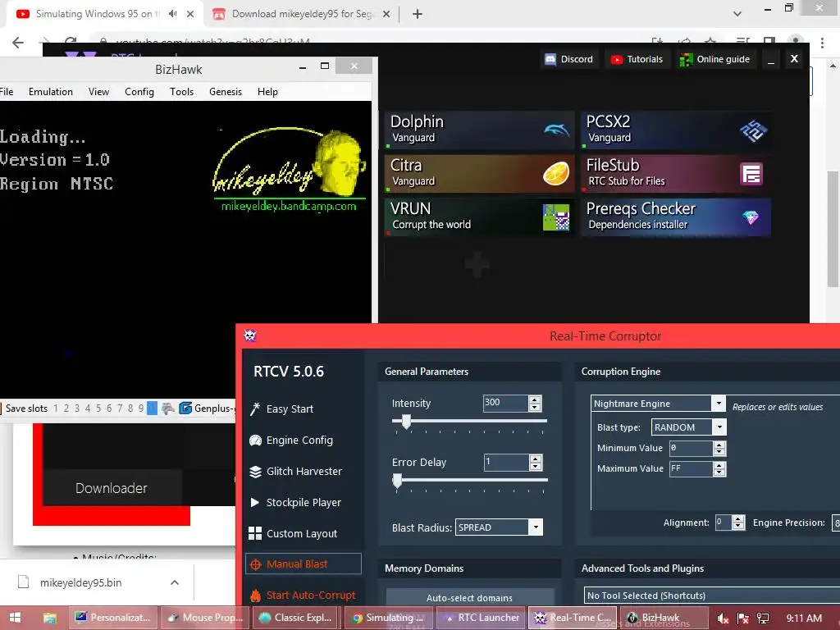Switch to RTC Launcher taskbar button
This screenshot has width=840, height=630.
[482, 618]
